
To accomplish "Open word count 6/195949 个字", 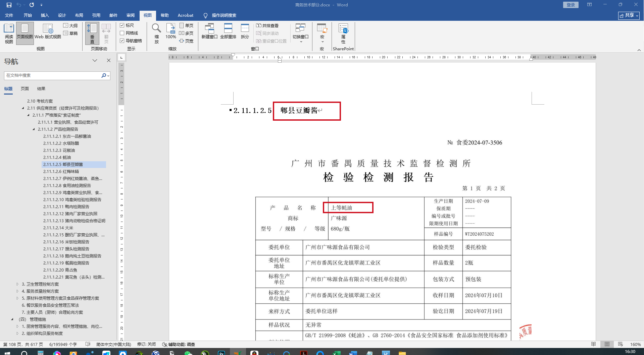I will click(63, 344).
